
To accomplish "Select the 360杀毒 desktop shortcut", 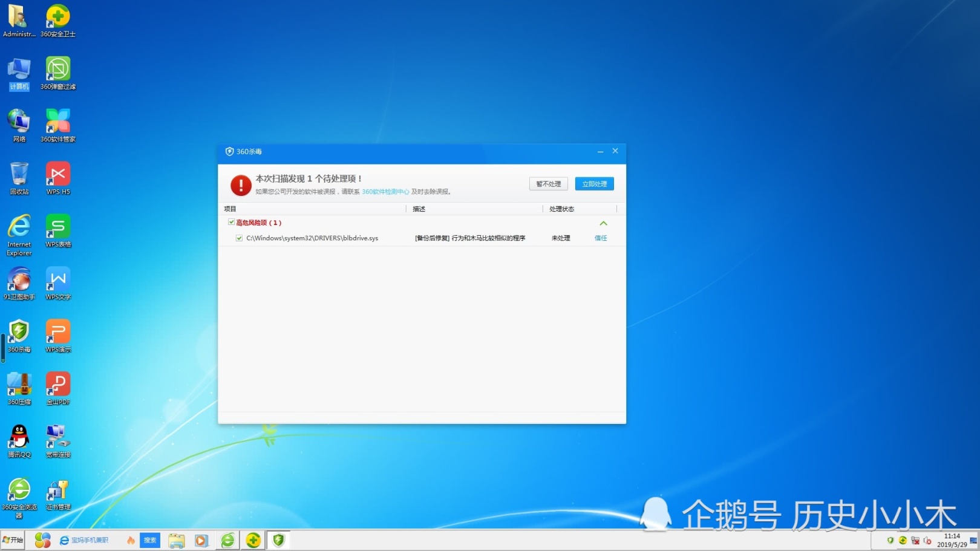I will [19, 336].
